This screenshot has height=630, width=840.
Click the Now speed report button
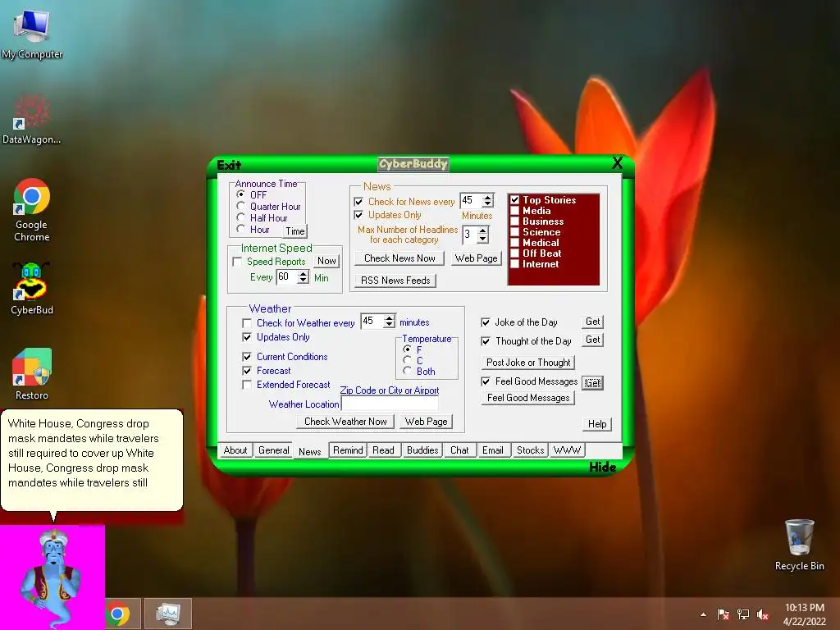(326, 261)
